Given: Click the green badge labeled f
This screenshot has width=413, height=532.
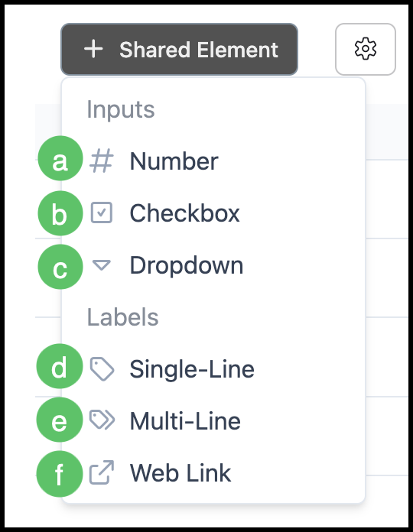Looking at the screenshot, I should point(60,474).
